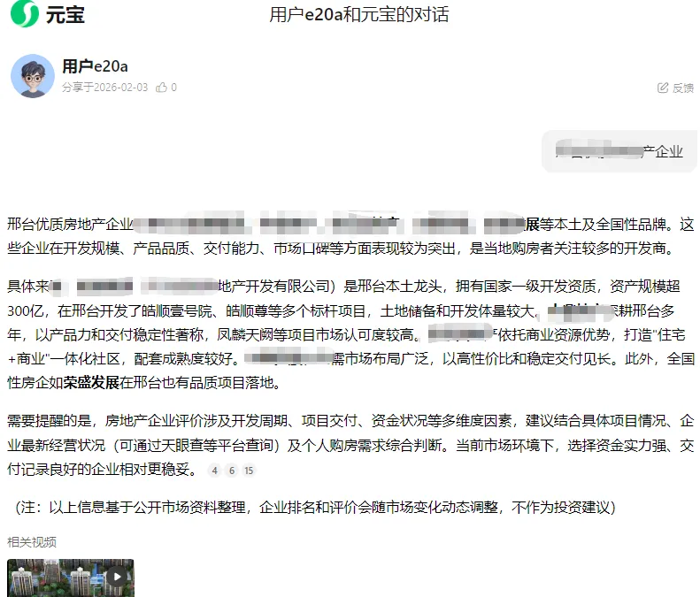The width and height of the screenshot is (700, 597).
Task: Click the 相关视频 section label
Action: click(32, 542)
